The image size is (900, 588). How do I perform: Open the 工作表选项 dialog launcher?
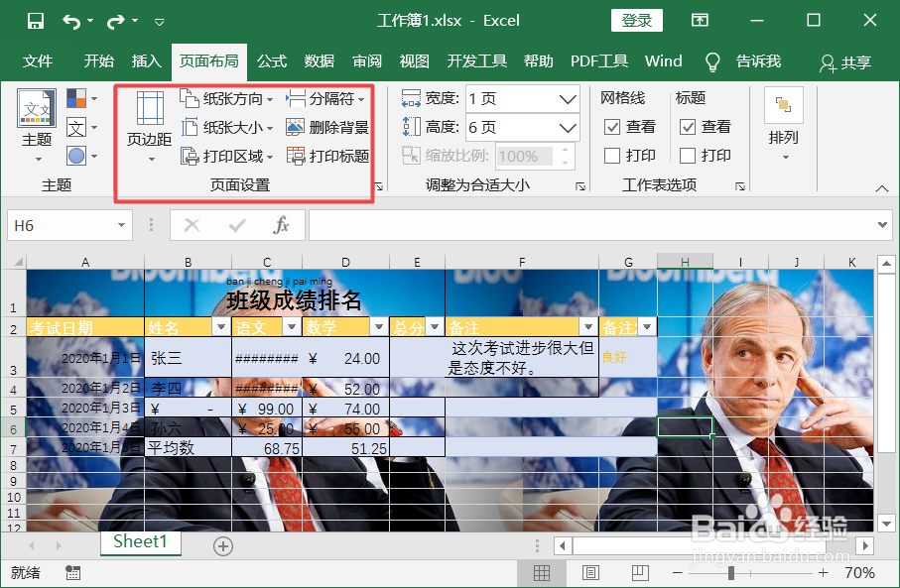coord(740,186)
